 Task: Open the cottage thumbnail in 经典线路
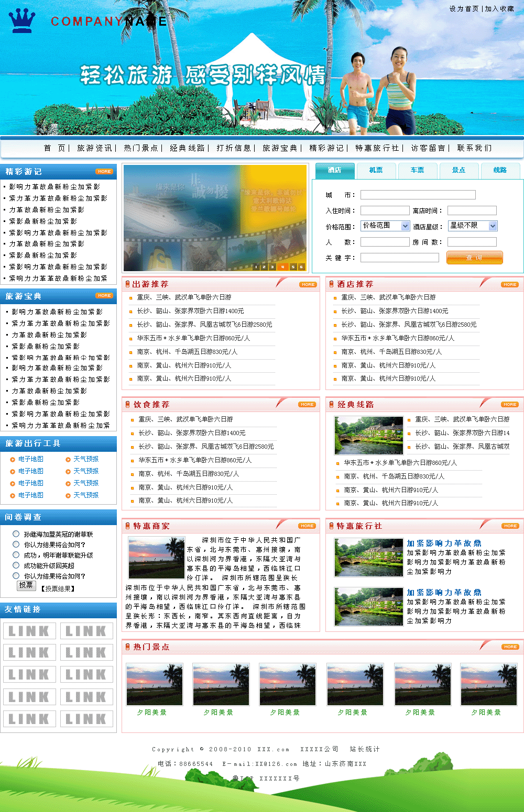pyautogui.click(x=369, y=436)
